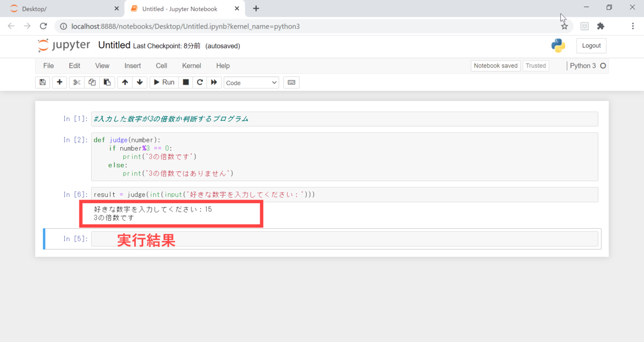Copy selected cells icon

pos(92,82)
